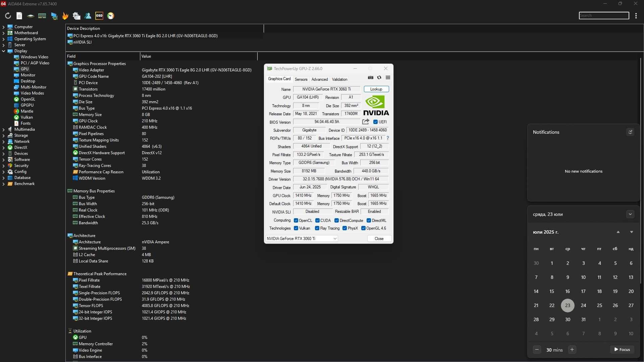Viewport: 644px width, 362px height.
Task: Toggle the OpenCL checkbox
Action: point(296,221)
